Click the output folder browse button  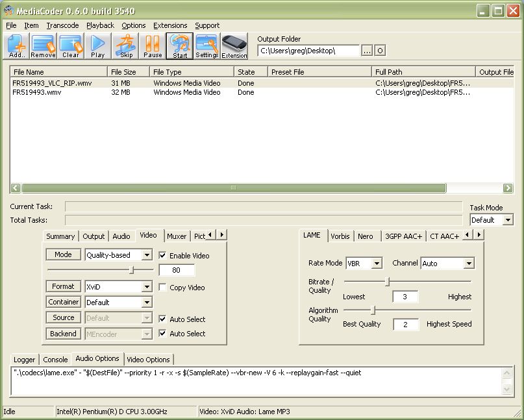[x=367, y=51]
